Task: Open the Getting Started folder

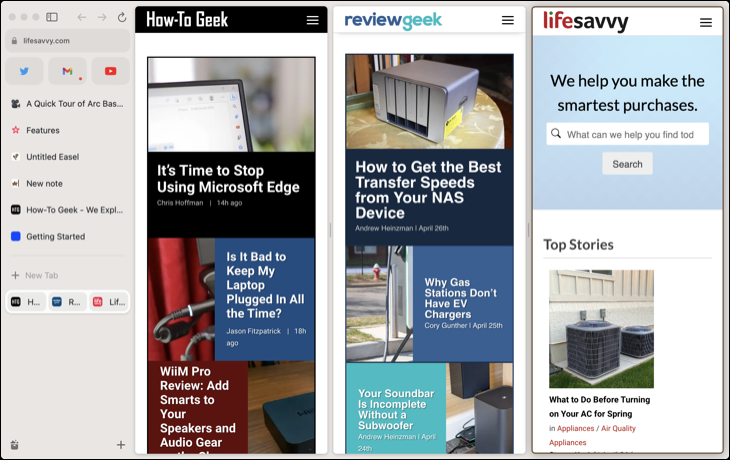Action: click(68, 237)
